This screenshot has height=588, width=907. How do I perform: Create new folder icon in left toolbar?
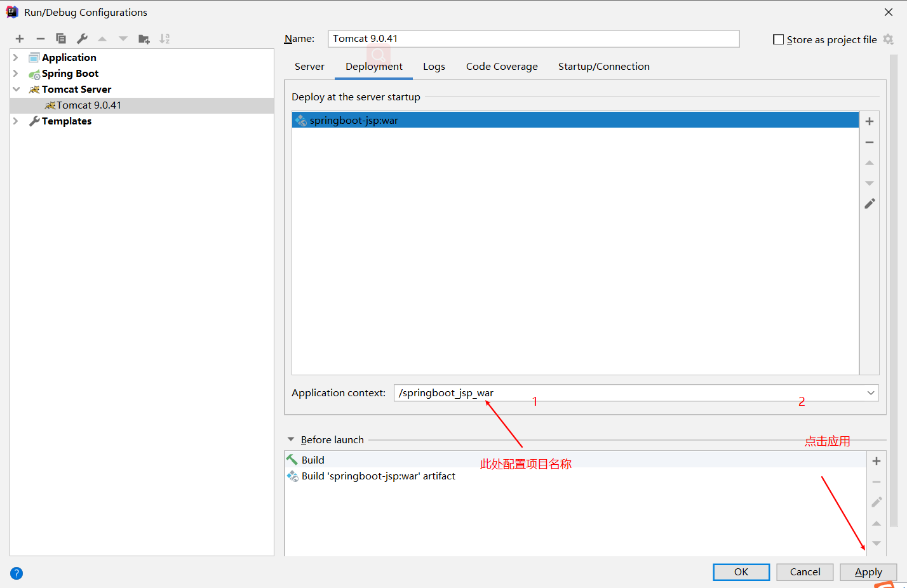(x=144, y=39)
